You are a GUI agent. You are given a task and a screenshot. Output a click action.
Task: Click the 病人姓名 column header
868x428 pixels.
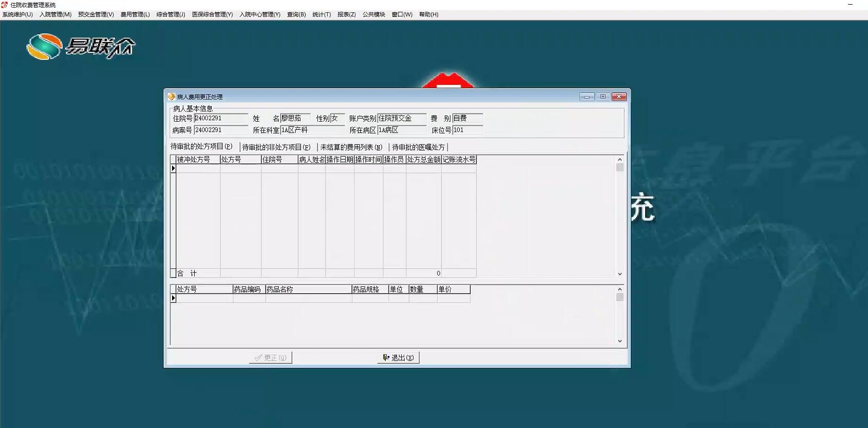(312, 160)
